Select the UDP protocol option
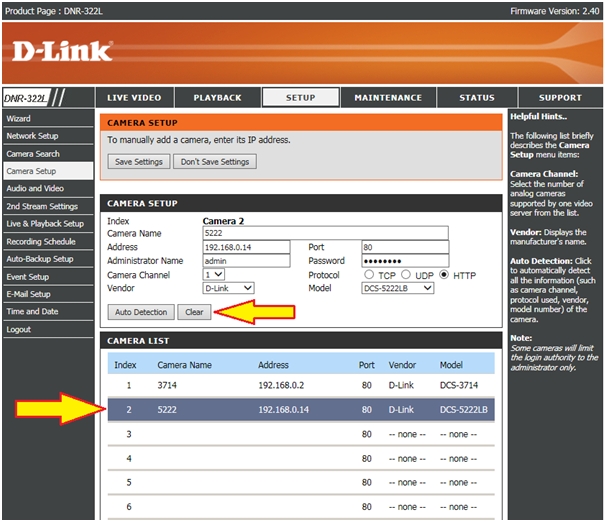Screen dimensions: 606x522 (407, 274)
